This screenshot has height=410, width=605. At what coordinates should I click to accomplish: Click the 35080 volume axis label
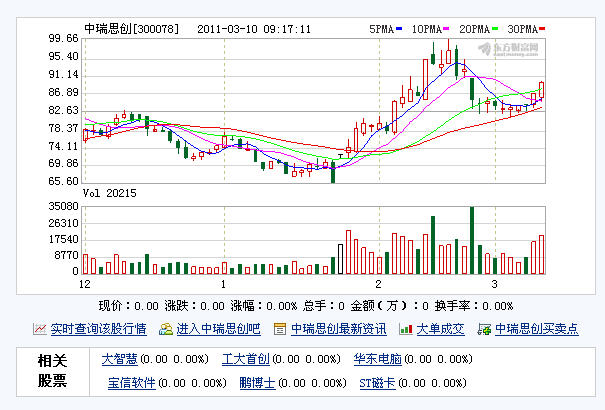pyautogui.click(x=63, y=206)
